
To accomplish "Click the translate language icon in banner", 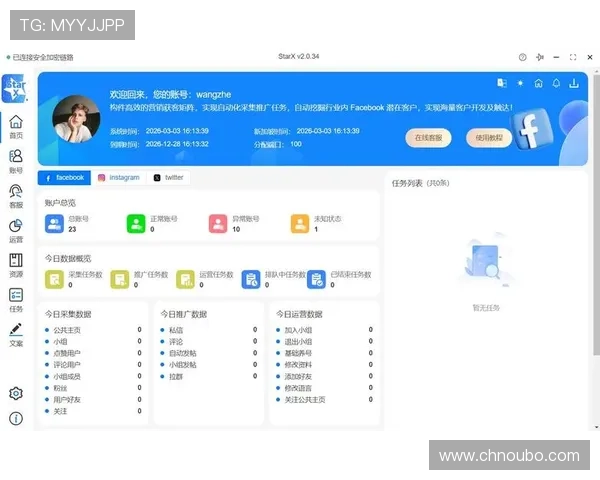I will click(x=502, y=83).
